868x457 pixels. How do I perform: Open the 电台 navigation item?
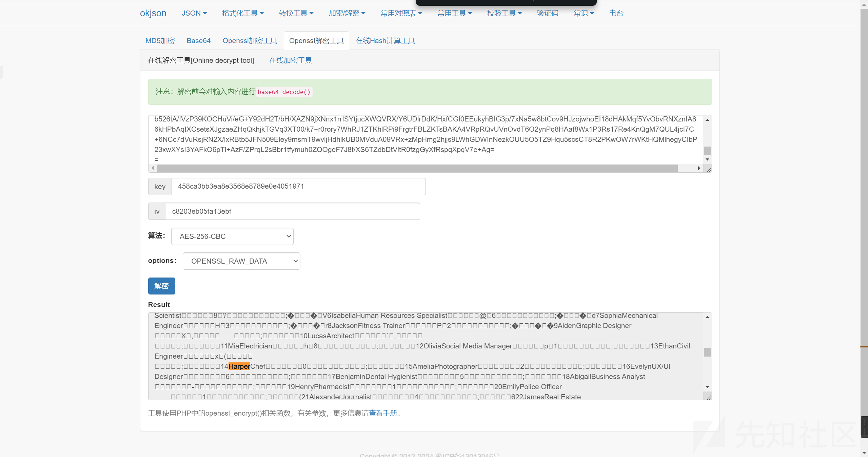tap(616, 13)
